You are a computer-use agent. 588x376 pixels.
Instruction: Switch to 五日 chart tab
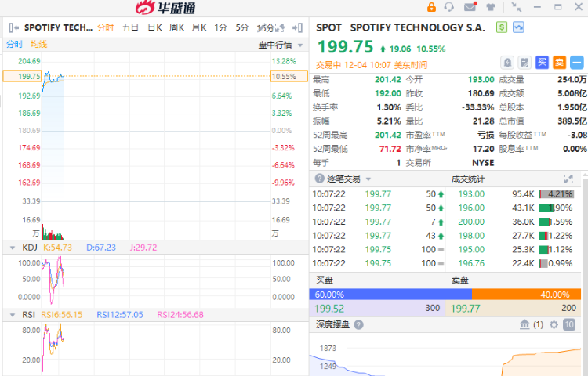click(x=130, y=27)
